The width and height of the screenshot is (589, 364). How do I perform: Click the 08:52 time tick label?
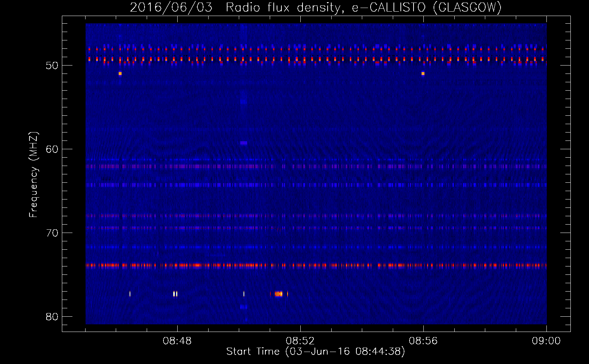[x=300, y=341]
